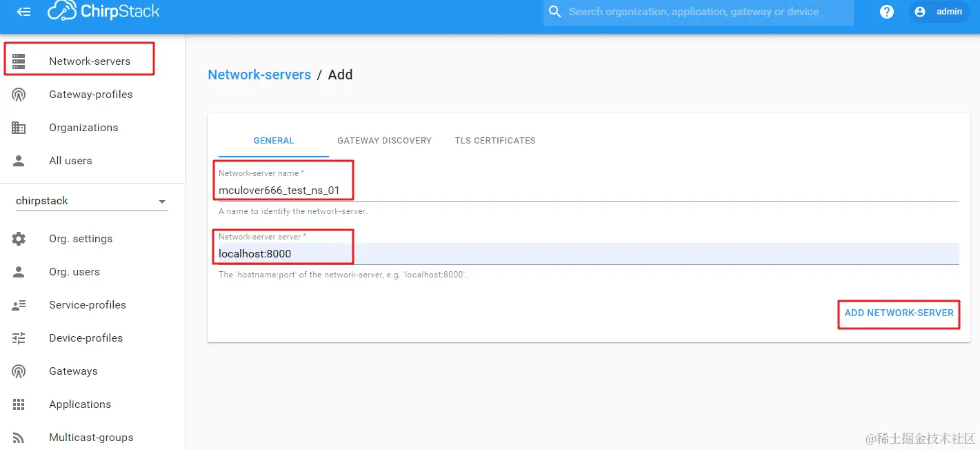
Task: Click the ADD NETWORK-SERVER button
Action: click(899, 313)
